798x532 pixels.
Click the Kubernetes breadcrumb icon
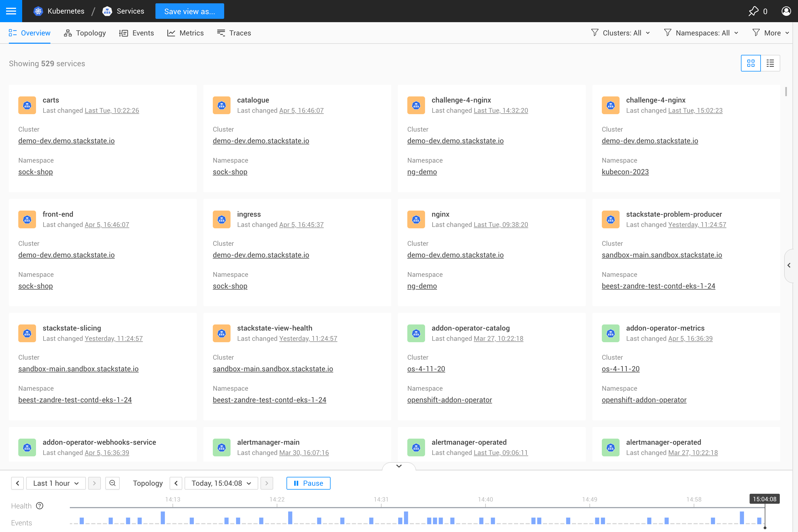tap(38, 11)
